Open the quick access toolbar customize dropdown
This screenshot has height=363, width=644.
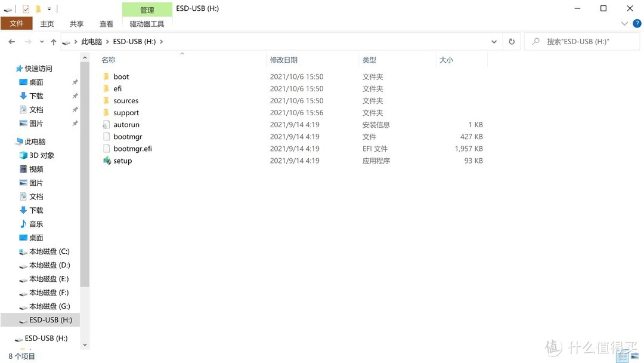pyautogui.click(x=48, y=9)
